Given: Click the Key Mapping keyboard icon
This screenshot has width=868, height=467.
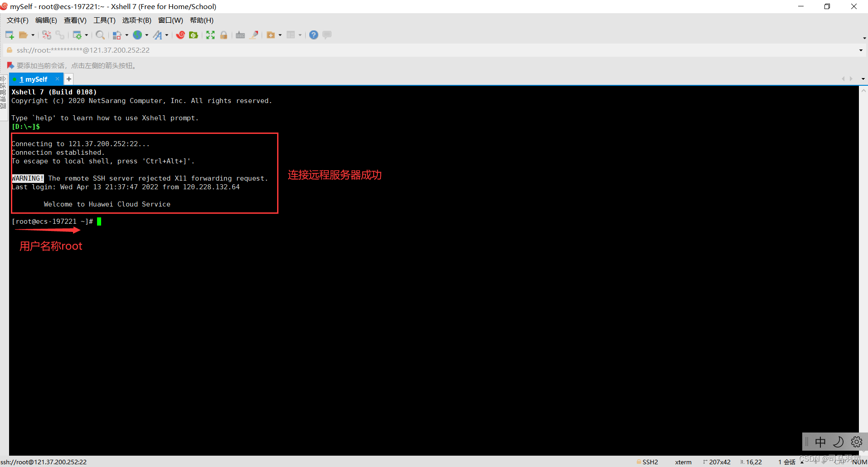Looking at the screenshot, I should coord(240,35).
